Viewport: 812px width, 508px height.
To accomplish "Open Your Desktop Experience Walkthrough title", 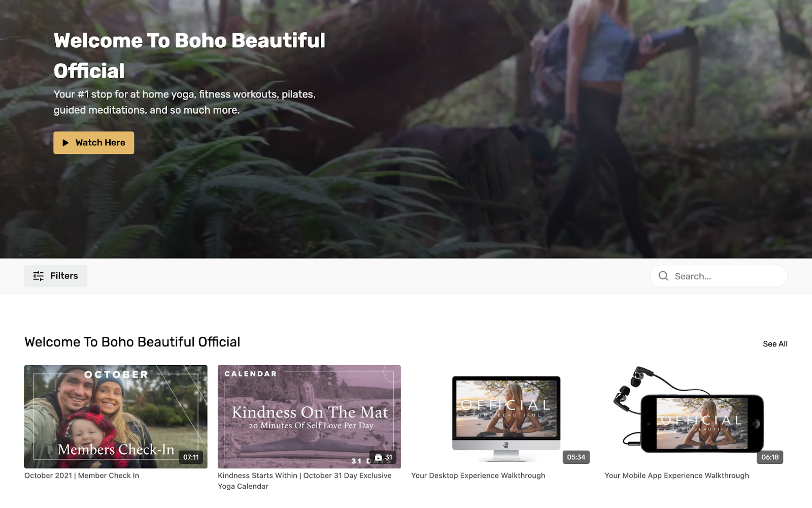I will [x=478, y=475].
